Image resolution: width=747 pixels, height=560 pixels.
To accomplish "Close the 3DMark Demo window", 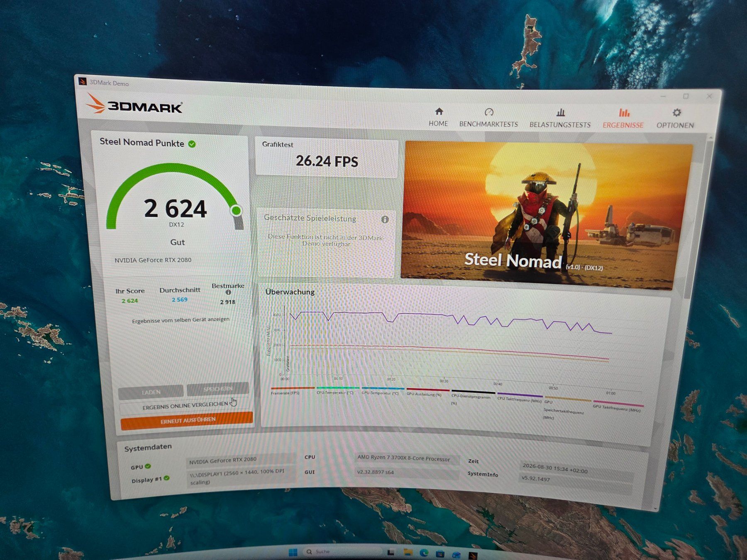I will point(709,96).
